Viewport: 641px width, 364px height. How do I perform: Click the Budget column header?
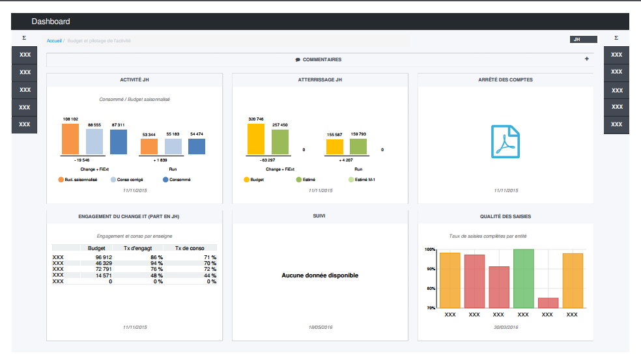(x=96, y=248)
